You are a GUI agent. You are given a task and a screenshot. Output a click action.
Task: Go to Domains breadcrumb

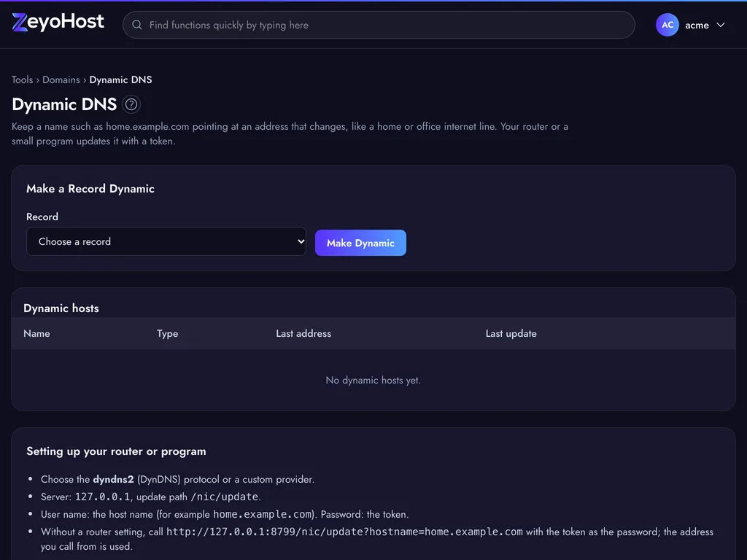coord(61,79)
